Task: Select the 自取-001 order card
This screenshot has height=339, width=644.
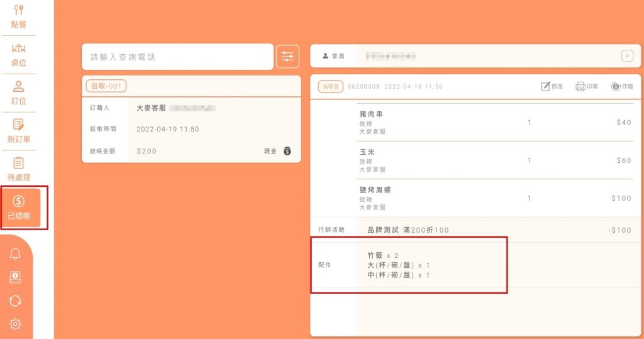Action: point(106,86)
